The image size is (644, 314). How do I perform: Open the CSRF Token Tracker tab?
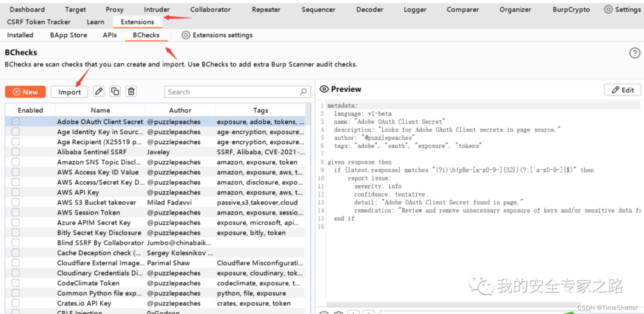click(x=39, y=22)
